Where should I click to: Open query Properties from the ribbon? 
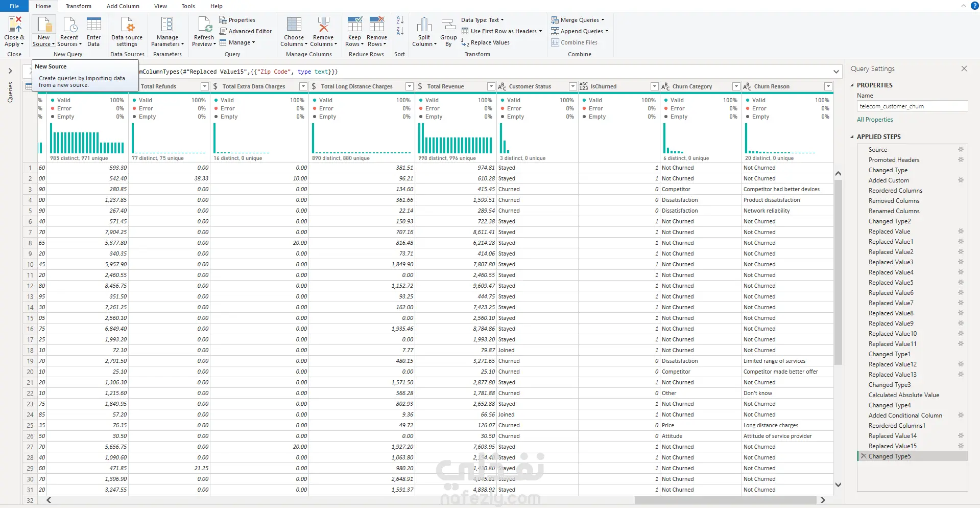[x=237, y=20]
